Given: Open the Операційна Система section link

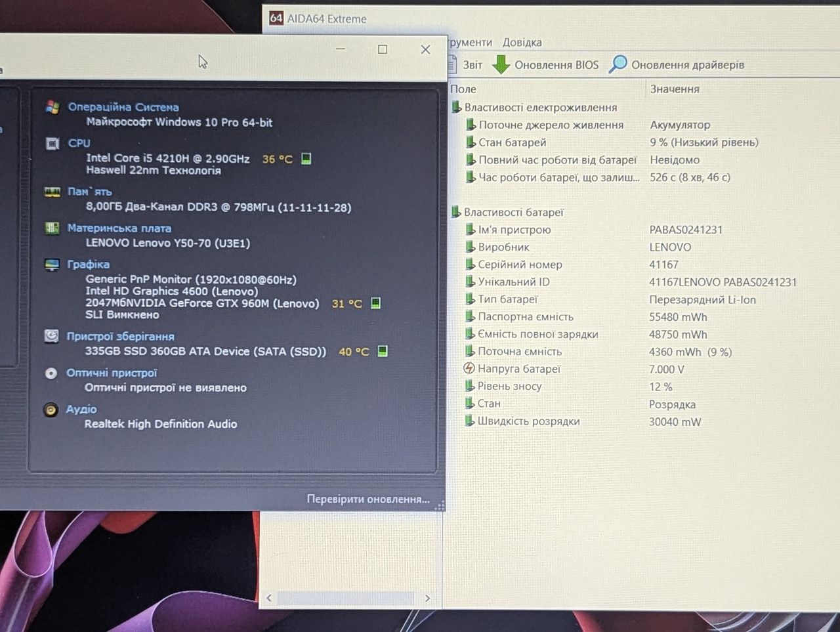Looking at the screenshot, I should [123, 107].
